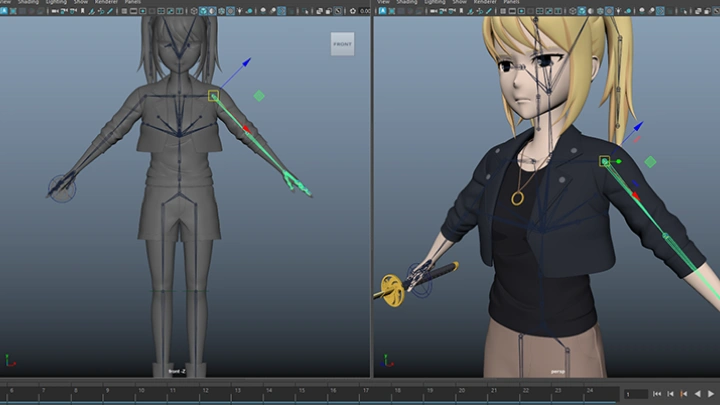Click Exposure icon in front view toolbar

pyautogui.click(x=353, y=11)
